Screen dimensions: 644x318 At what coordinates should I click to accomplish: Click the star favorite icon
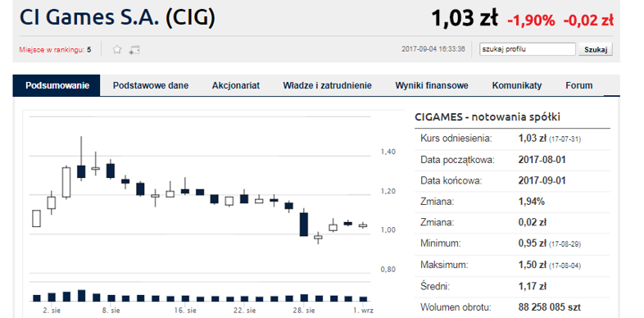coord(117,50)
